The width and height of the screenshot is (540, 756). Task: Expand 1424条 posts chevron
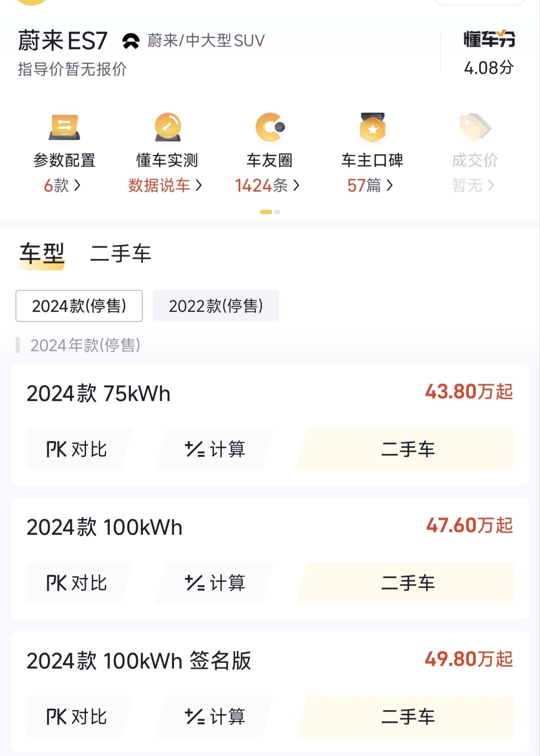click(x=296, y=185)
